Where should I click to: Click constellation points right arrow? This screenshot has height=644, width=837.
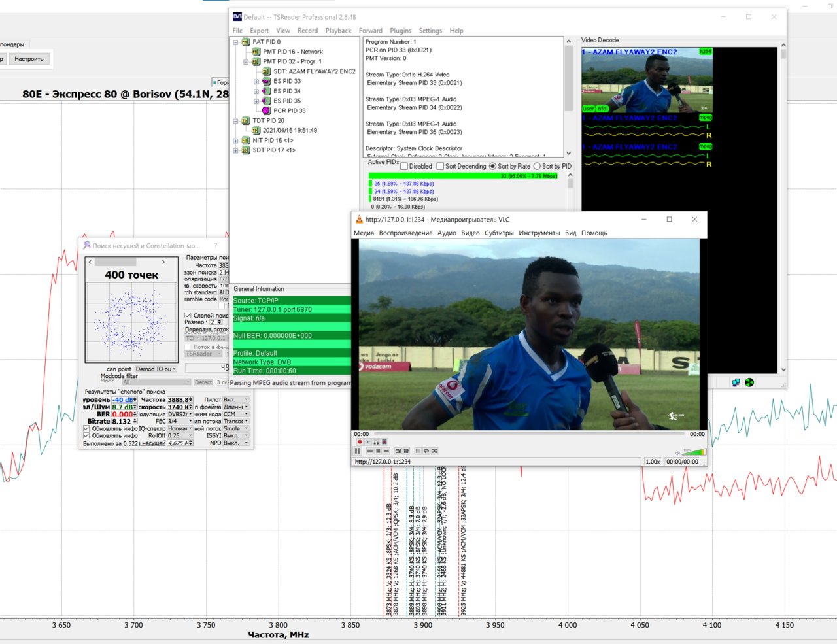(x=163, y=262)
